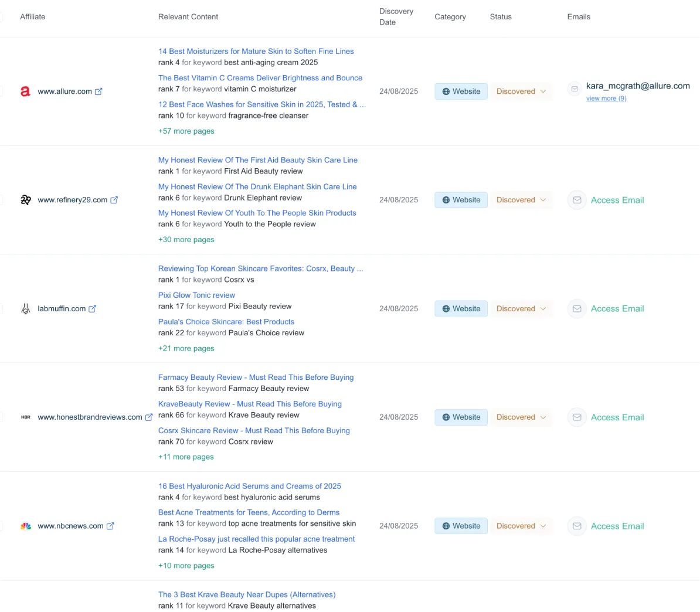Click kara_mcgrath@allure.com email address
700x612 pixels.
pyautogui.click(x=638, y=86)
